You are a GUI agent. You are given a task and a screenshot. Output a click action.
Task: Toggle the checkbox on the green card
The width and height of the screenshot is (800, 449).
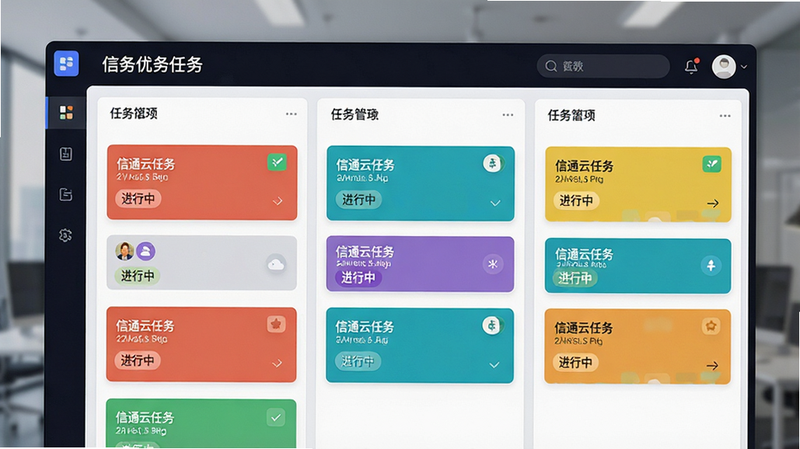[x=276, y=417]
